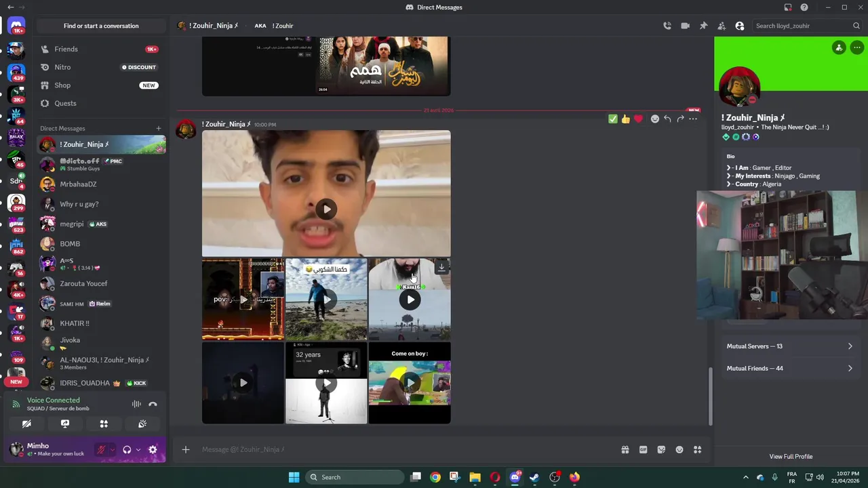Open the MrbahaaDZ direct message
868x488 pixels.
pyautogui.click(x=101, y=184)
